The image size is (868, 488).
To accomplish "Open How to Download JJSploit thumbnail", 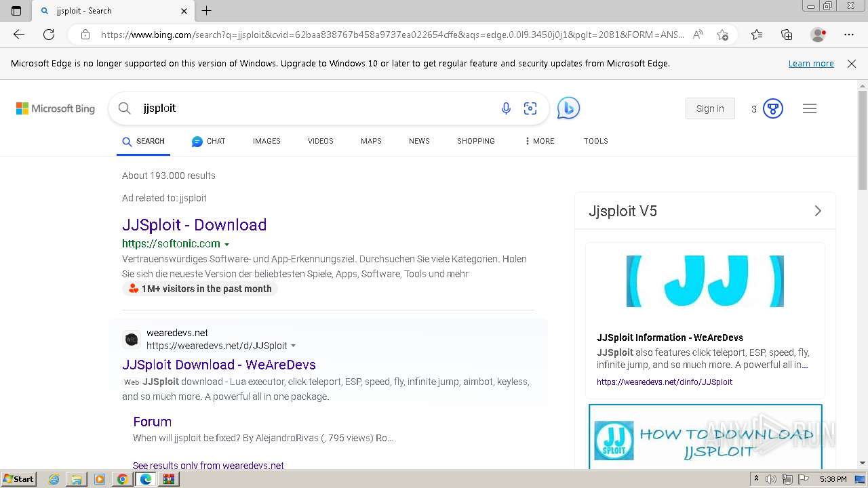I will 705,437.
